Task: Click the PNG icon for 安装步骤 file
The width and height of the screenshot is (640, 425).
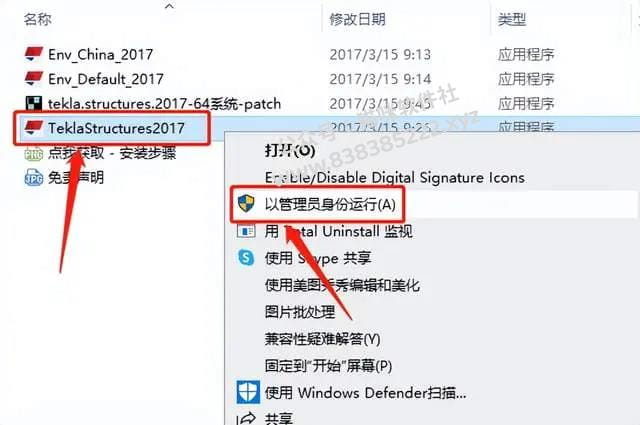Action: (x=33, y=154)
